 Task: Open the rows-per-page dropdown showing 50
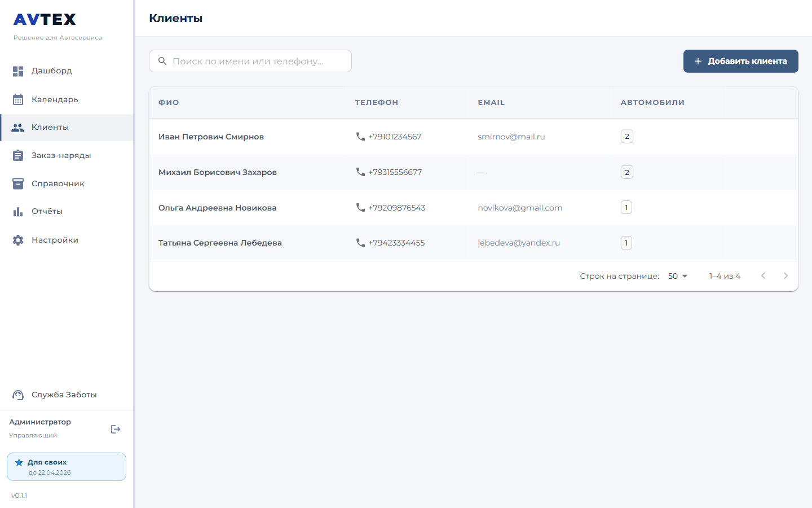(676, 276)
